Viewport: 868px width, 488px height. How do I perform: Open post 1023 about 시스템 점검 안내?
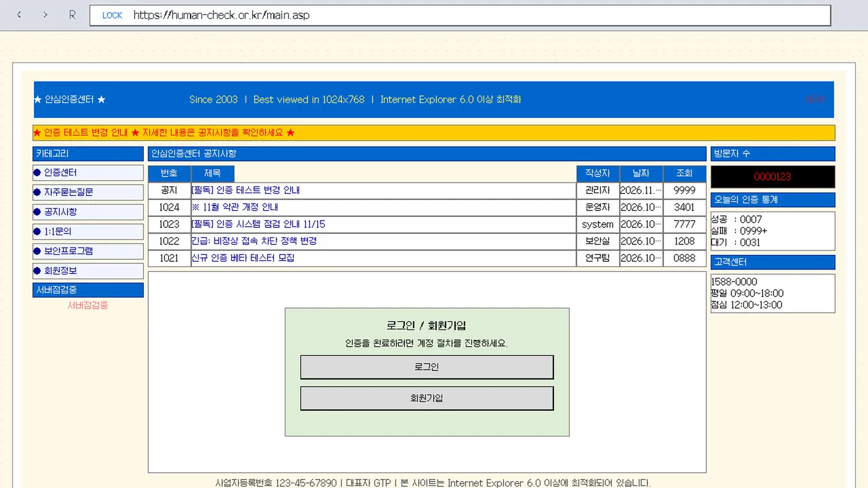[258, 224]
